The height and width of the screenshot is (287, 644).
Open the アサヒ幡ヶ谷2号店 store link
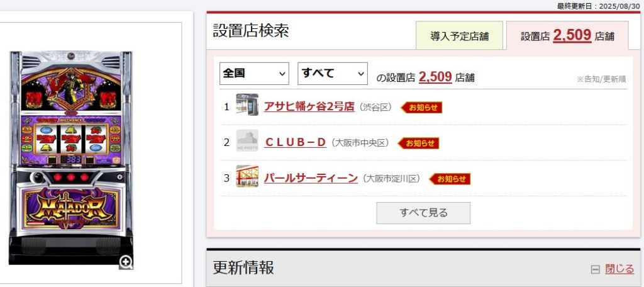coord(309,106)
